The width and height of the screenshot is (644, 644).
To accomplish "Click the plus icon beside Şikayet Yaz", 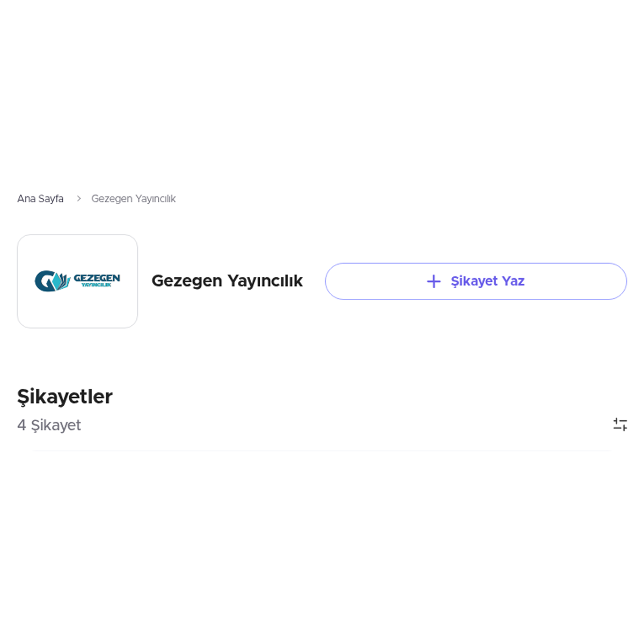I will (x=434, y=281).
